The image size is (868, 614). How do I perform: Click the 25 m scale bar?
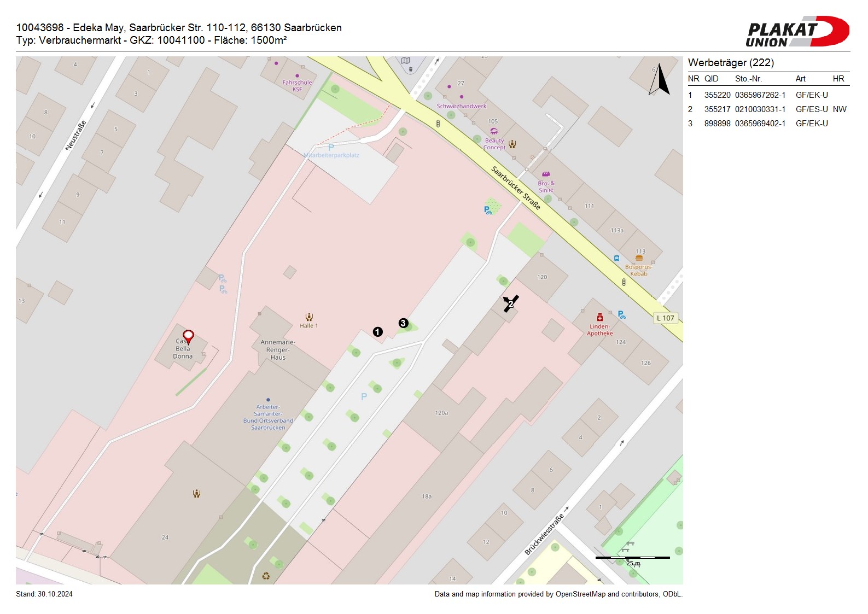click(632, 558)
